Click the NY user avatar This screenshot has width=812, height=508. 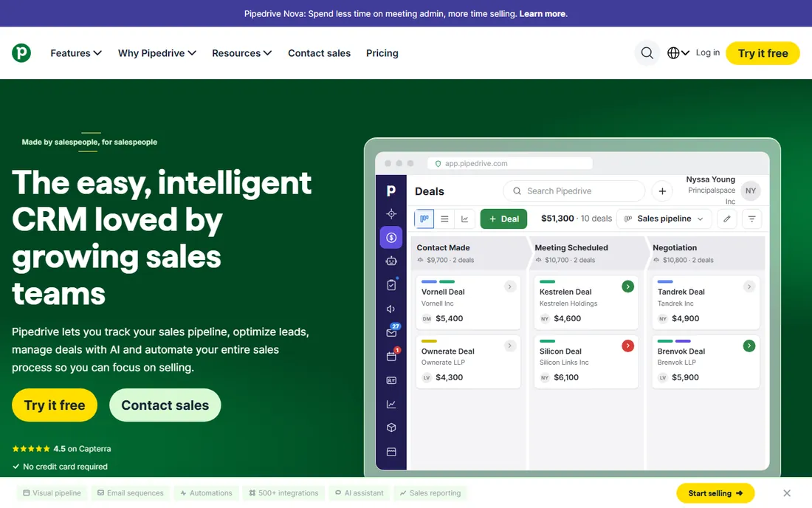(x=751, y=190)
